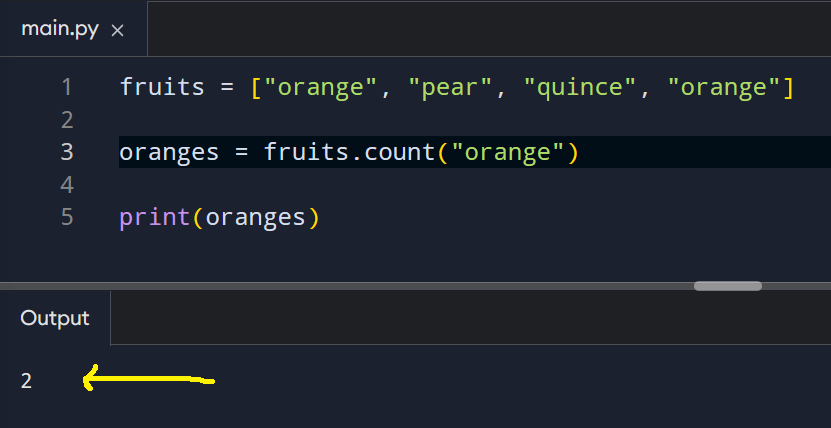
Task: Click line number 5 in gutter
Action: coord(66,217)
